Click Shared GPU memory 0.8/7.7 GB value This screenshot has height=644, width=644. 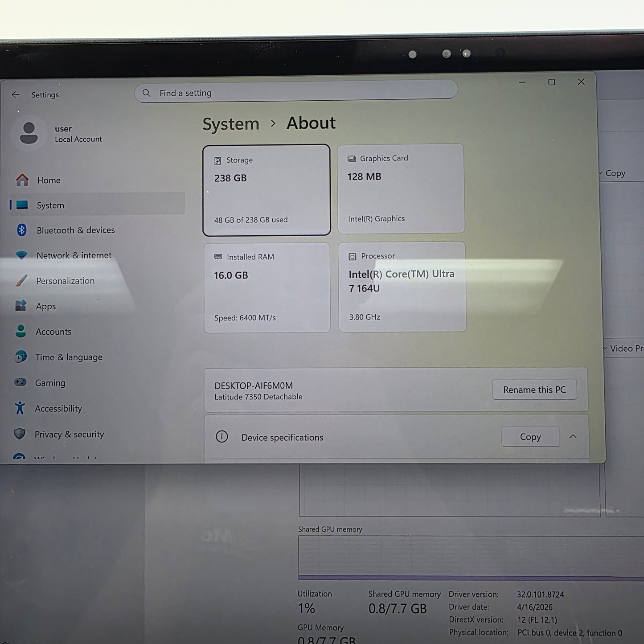coord(398,609)
